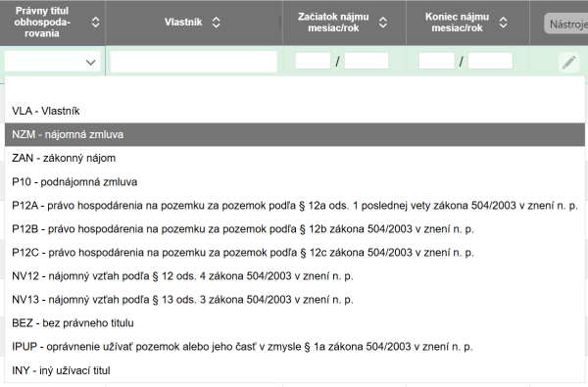Focus Koniec nájmu year field
Image resolution: width=588 pixels, height=387 pixels.
coord(490,61)
